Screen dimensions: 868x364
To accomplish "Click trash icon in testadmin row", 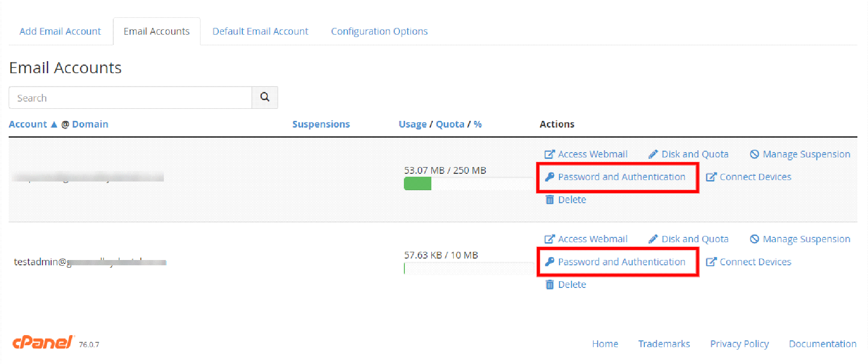I will 549,285.
